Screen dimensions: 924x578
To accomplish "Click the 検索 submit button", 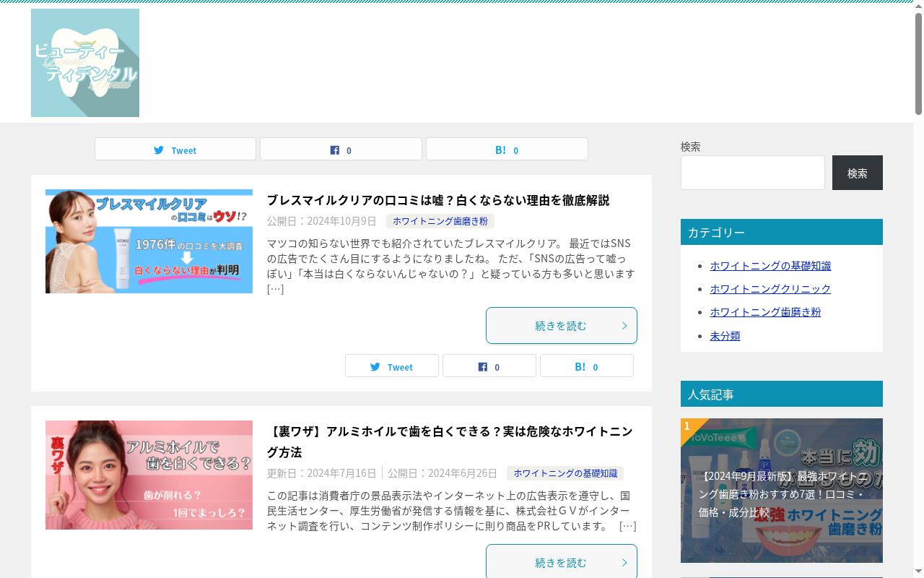I will 858,173.
